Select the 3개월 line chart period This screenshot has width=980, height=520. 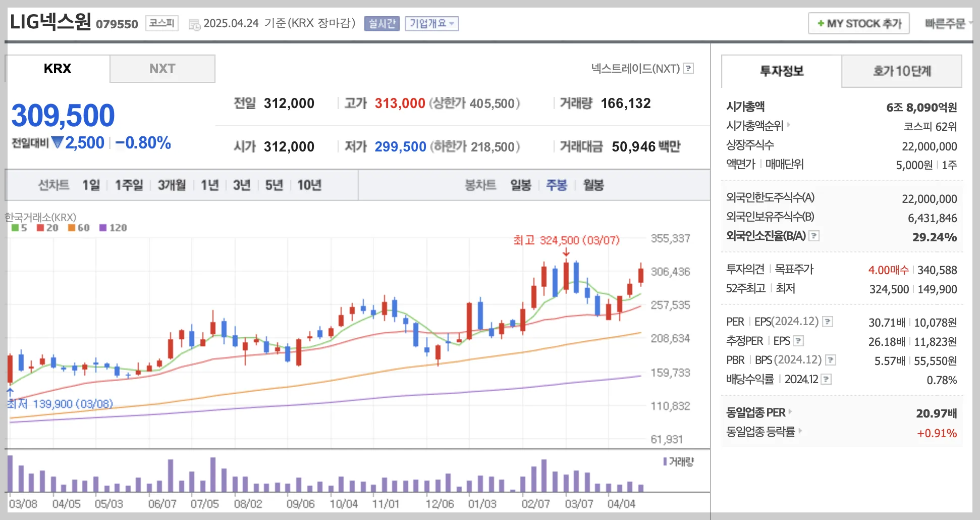[x=172, y=185]
